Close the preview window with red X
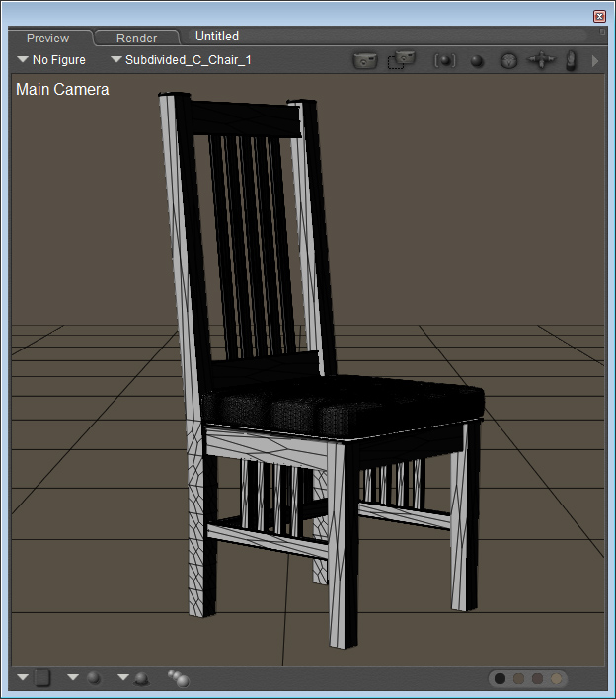The width and height of the screenshot is (616, 699). coord(599,16)
